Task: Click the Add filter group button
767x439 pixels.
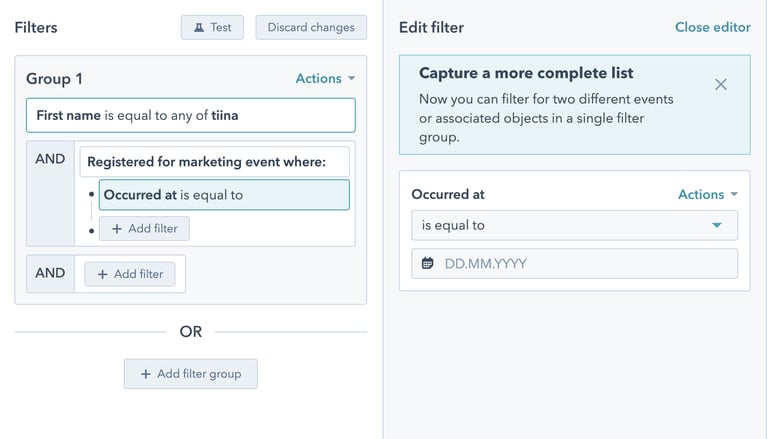Action: pyautogui.click(x=190, y=374)
